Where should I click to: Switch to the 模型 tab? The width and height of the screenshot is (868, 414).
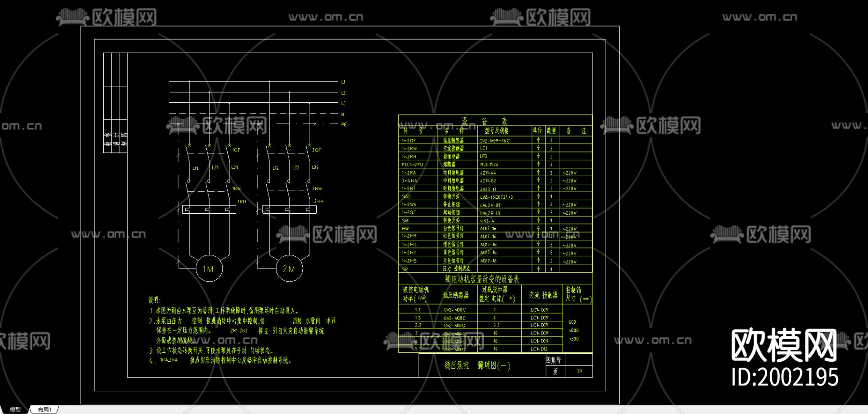15,410
